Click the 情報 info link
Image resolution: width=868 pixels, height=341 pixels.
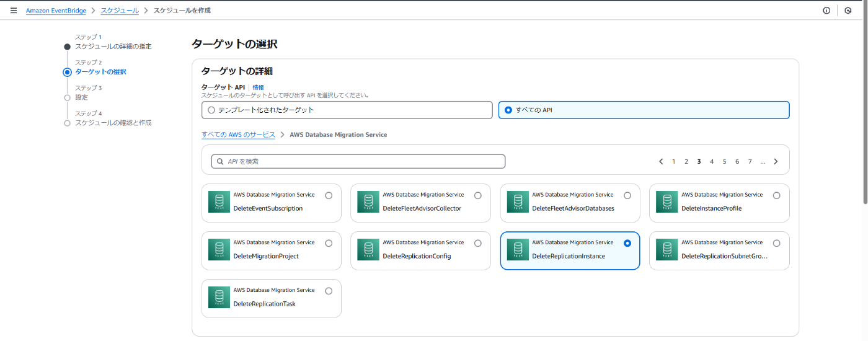[x=258, y=87]
